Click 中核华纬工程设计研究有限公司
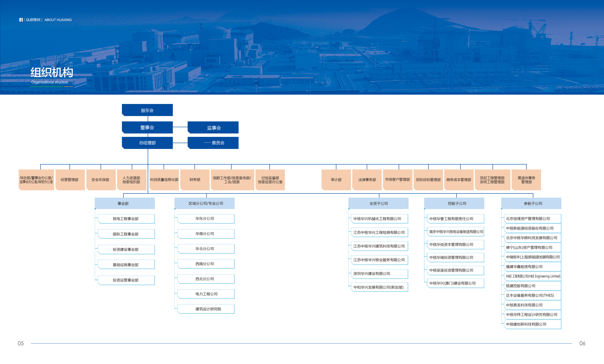 point(533,315)
